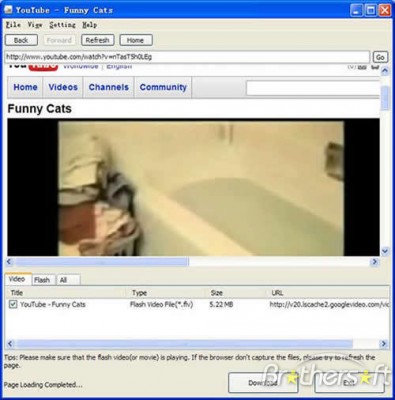Click file list horizontal scrollbar thumb

click(x=184, y=344)
